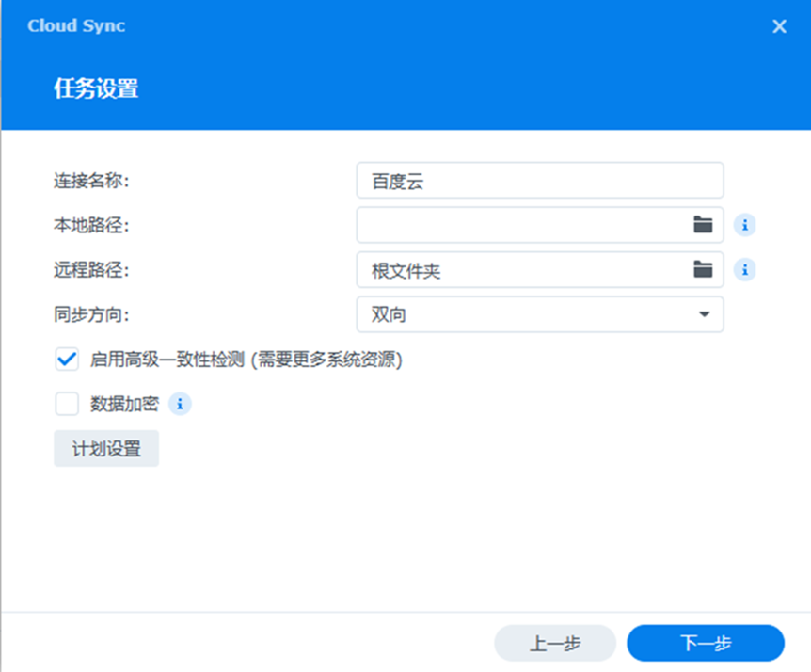Proceed with 下一步 button
811x672 pixels.
(x=706, y=643)
